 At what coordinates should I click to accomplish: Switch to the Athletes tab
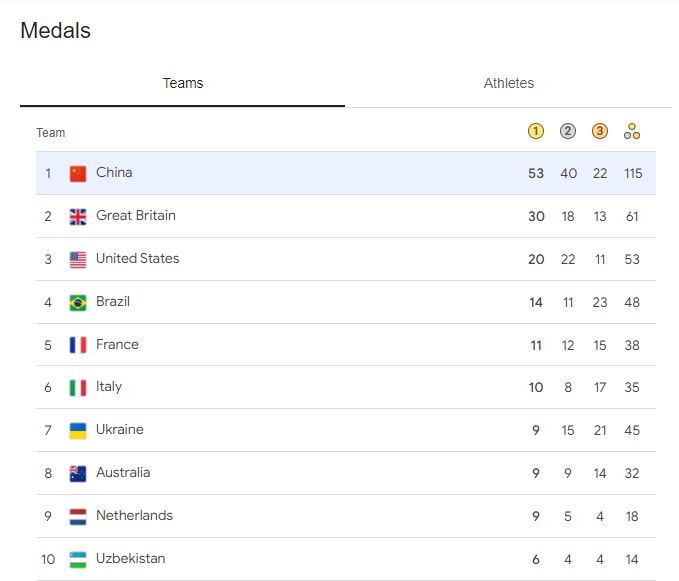pyautogui.click(x=508, y=83)
